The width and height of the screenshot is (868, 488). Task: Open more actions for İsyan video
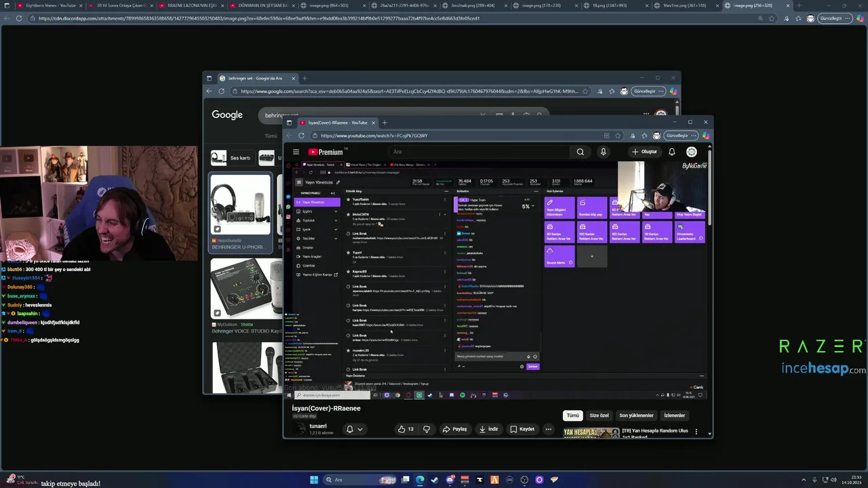pos(549,429)
